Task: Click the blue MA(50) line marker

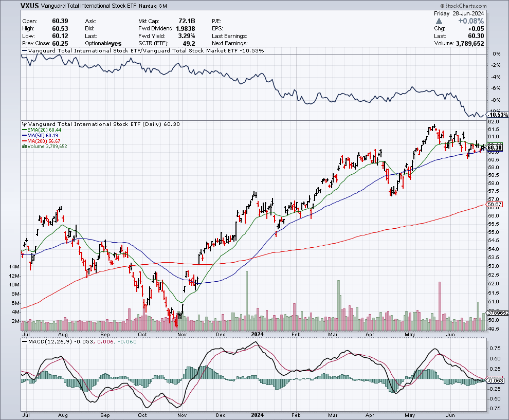Action: (25, 135)
